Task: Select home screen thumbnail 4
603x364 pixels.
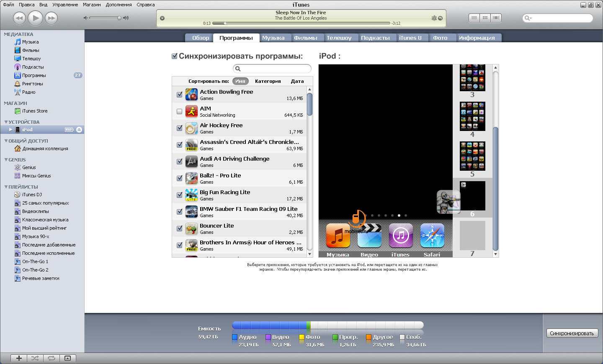Action: pyautogui.click(x=472, y=116)
